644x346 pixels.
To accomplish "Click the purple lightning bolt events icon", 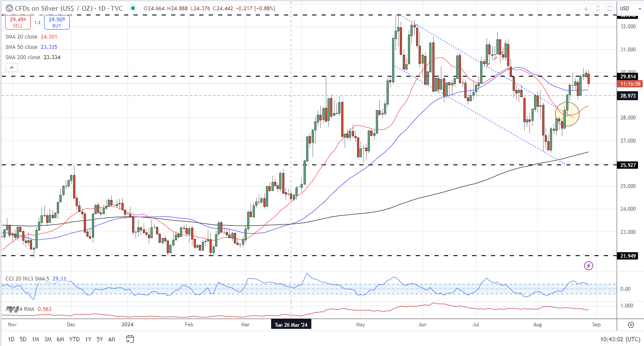I will pos(588,266).
